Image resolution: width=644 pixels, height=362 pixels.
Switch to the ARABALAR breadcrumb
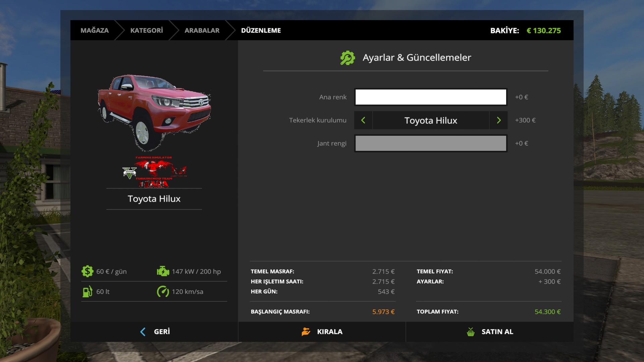coord(202,31)
